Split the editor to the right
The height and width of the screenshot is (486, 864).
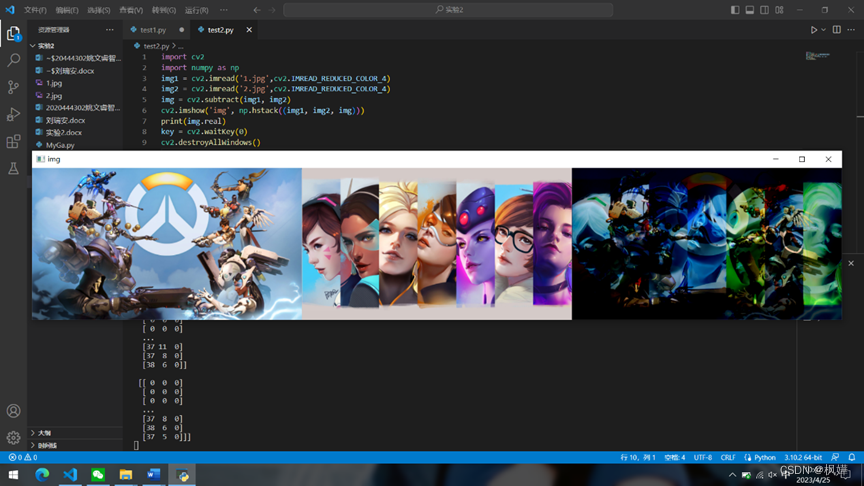pos(836,30)
